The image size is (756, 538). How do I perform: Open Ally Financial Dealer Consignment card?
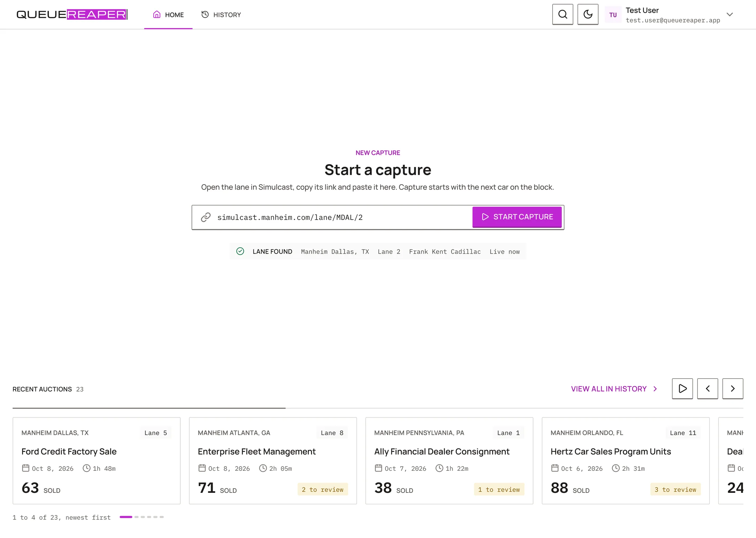[x=449, y=461]
